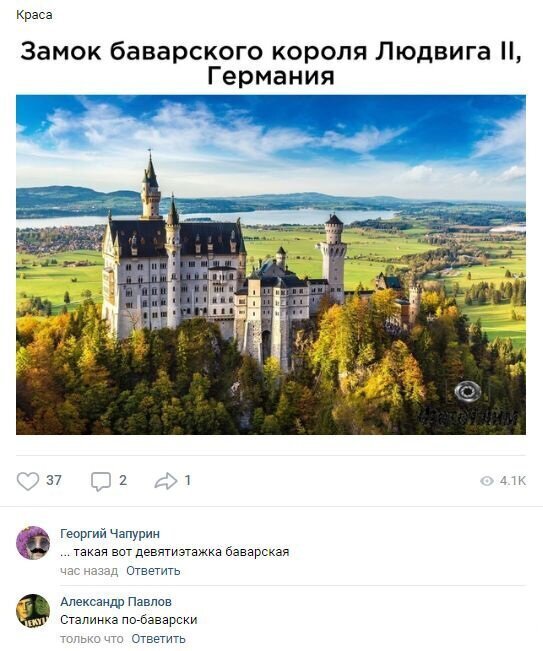543x651 pixels.
Task: Click the comment count 2
Action: point(123,480)
